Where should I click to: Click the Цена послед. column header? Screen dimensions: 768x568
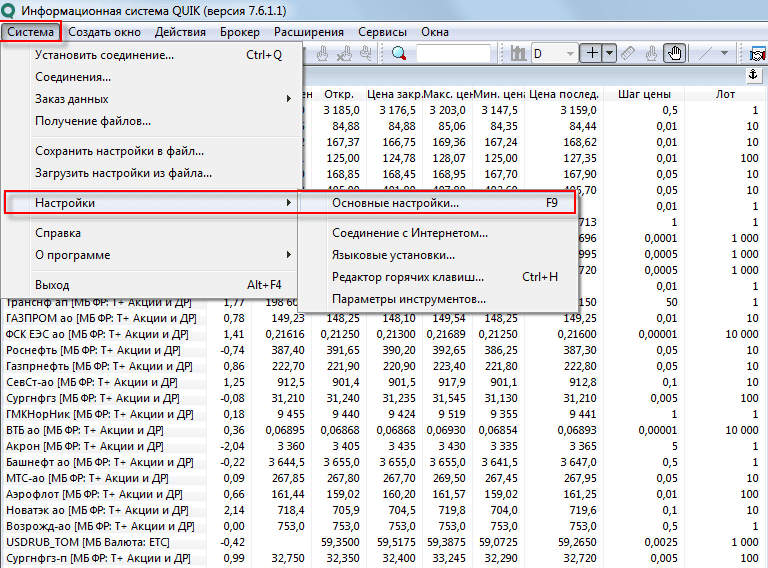pyautogui.click(x=564, y=94)
